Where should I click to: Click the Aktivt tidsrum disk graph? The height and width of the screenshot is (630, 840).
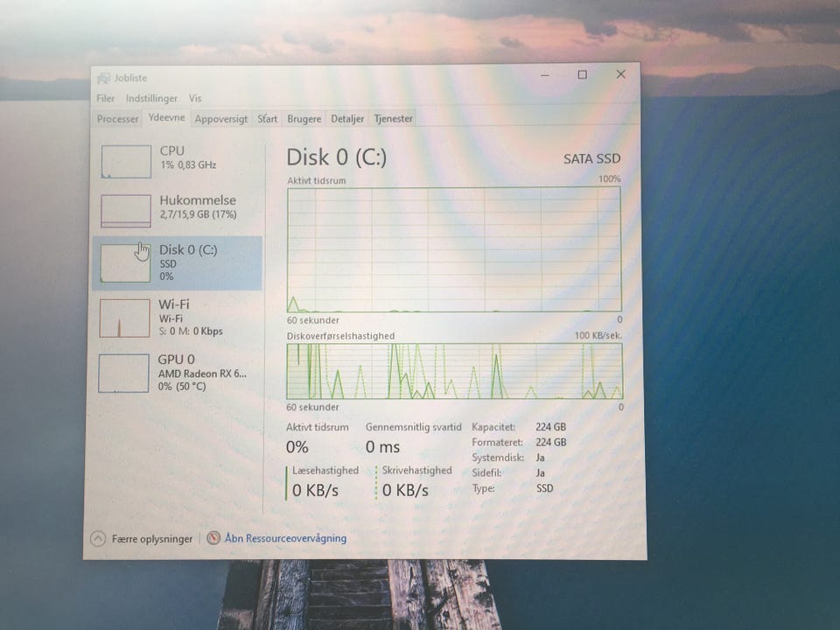(x=453, y=249)
